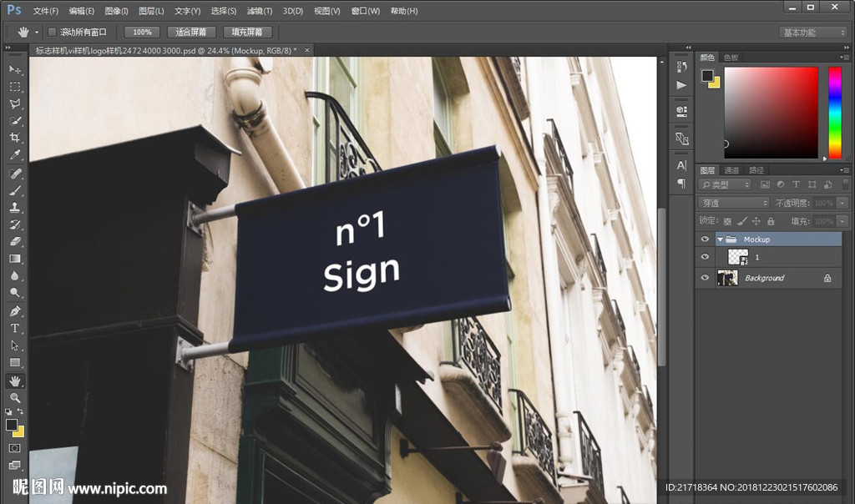This screenshot has width=855, height=504.
Task: Select the Eraser tool
Action: pyautogui.click(x=15, y=241)
